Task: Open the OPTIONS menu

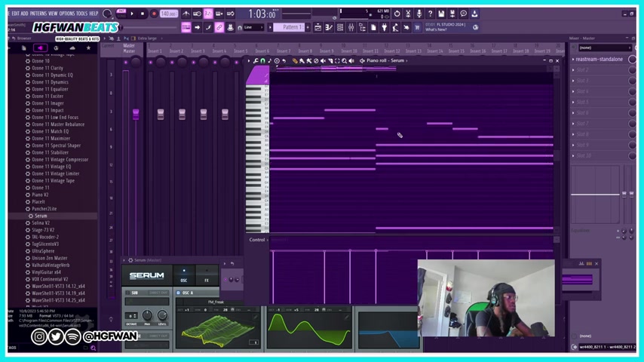Action: (x=67, y=14)
